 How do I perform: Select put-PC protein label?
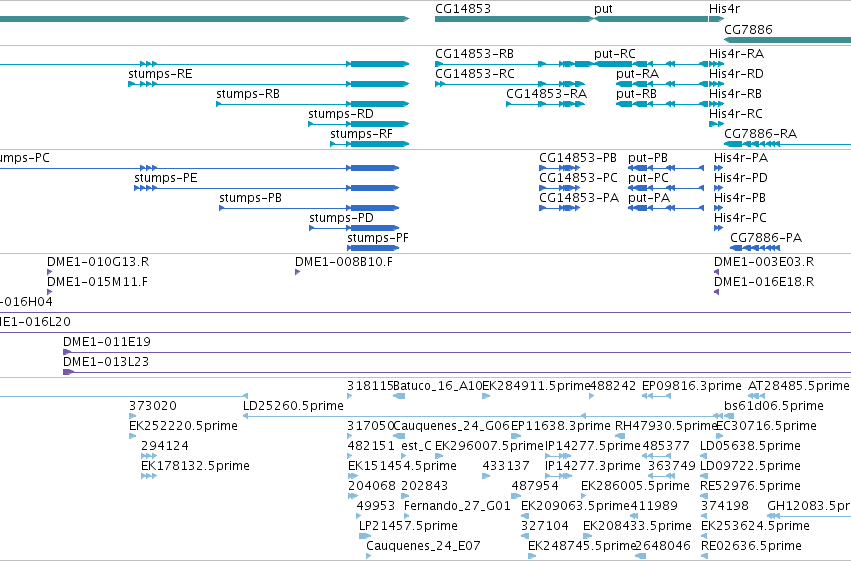(x=648, y=178)
